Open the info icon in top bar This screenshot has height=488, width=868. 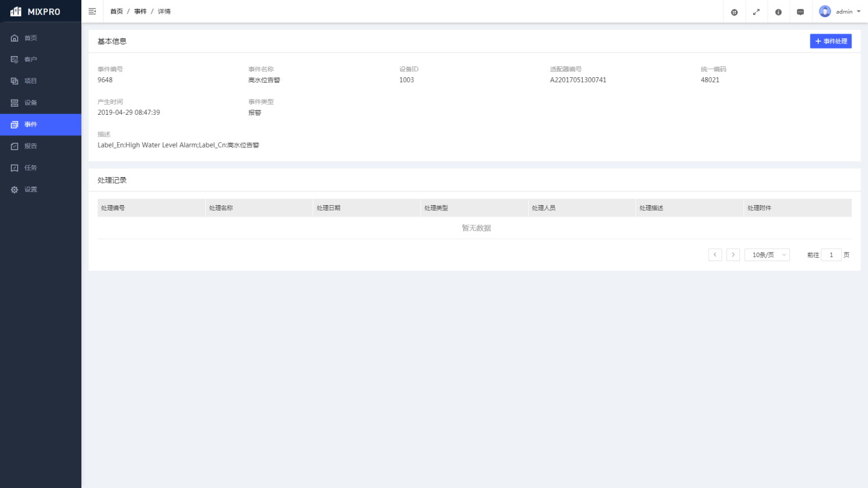(x=778, y=12)
